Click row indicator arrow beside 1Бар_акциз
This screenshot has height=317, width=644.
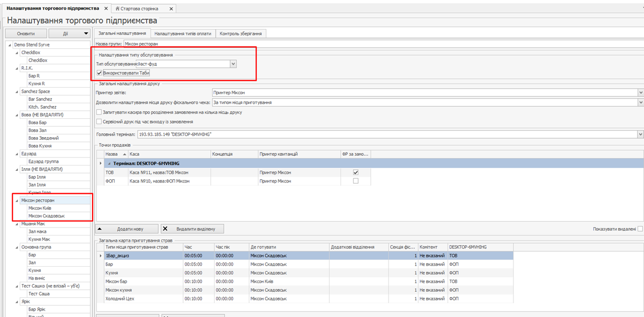click(101, 256)
